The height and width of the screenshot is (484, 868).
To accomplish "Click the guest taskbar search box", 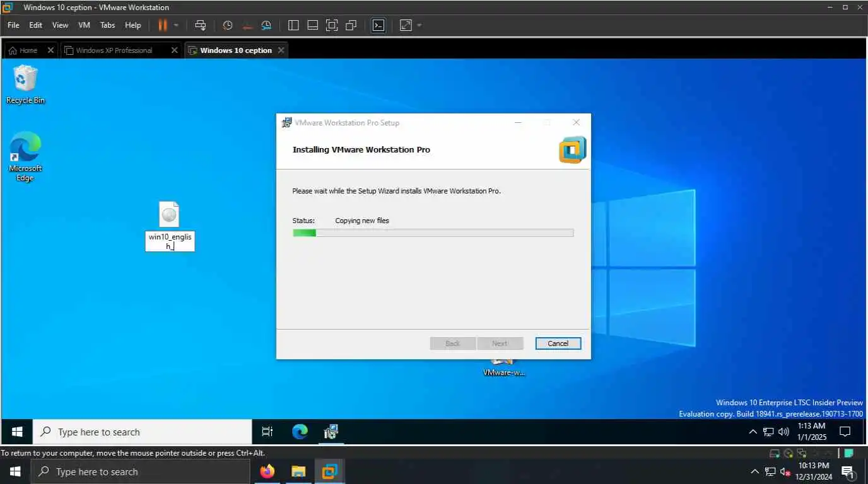I will coord(143,432).
